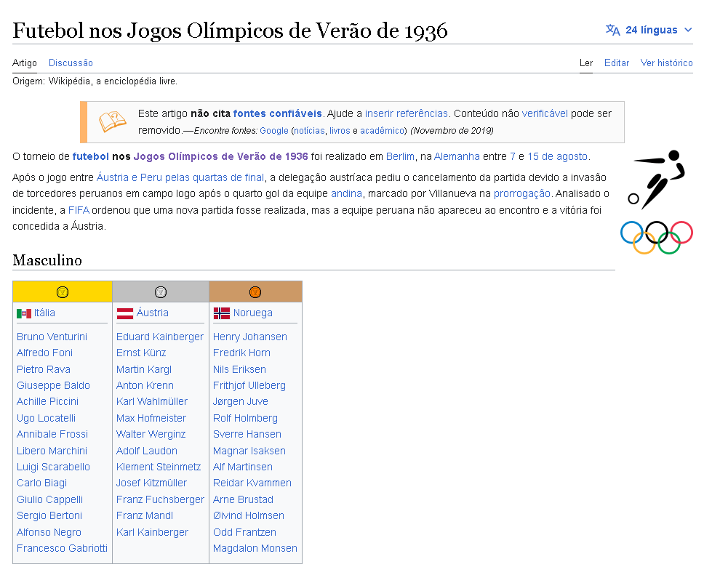
Task: Open the Ver histórico tab
Action: click(666, 63)
